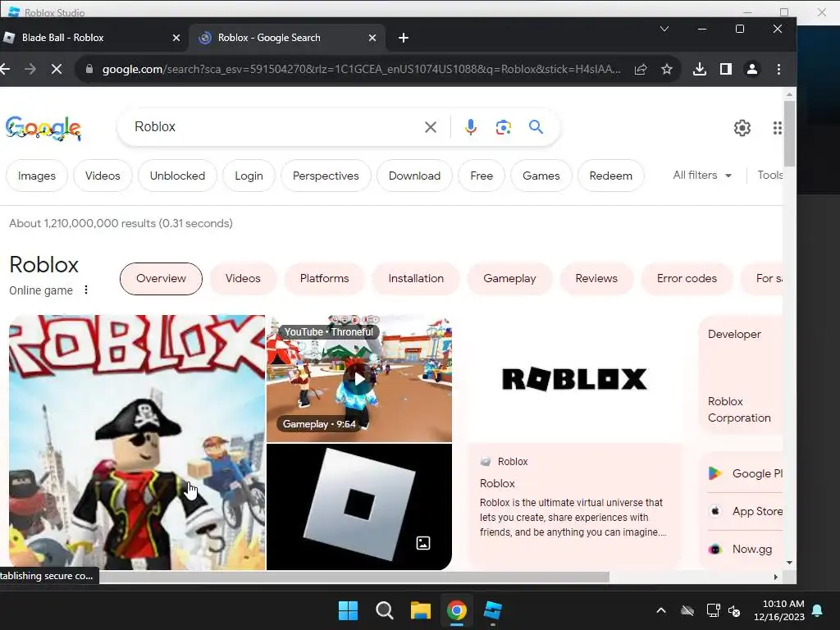Filter results by Images
Screen dimensions: 840x630
[36, 176]
